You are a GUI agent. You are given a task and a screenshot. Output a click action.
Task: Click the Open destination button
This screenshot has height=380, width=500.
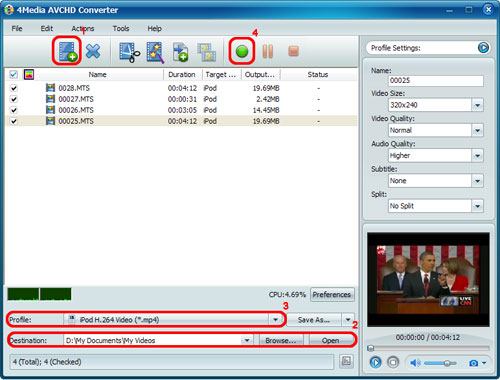tap(330, 340)
